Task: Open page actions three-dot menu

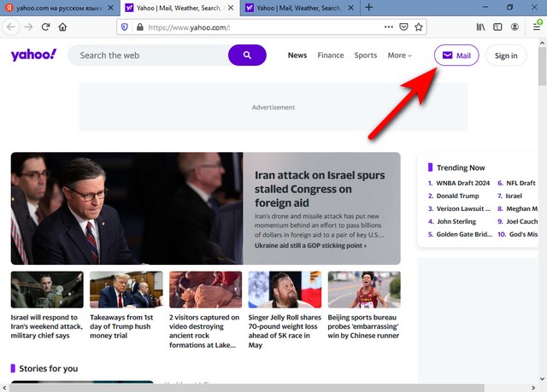Action: click(x=389, y=26)
